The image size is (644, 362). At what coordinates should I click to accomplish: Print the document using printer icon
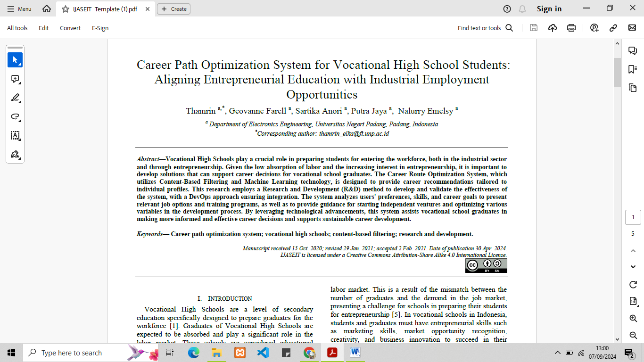pyautogui.click(x=571, y=28)
